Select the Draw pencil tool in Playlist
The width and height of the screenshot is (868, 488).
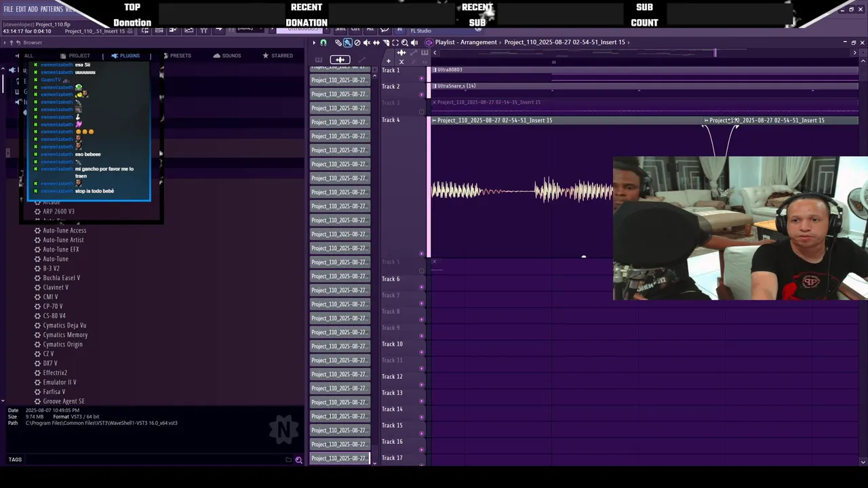point(338,43)
